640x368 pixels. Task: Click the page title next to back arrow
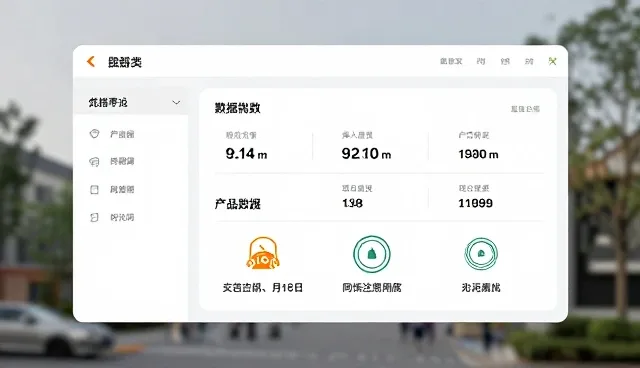point(124,62)
